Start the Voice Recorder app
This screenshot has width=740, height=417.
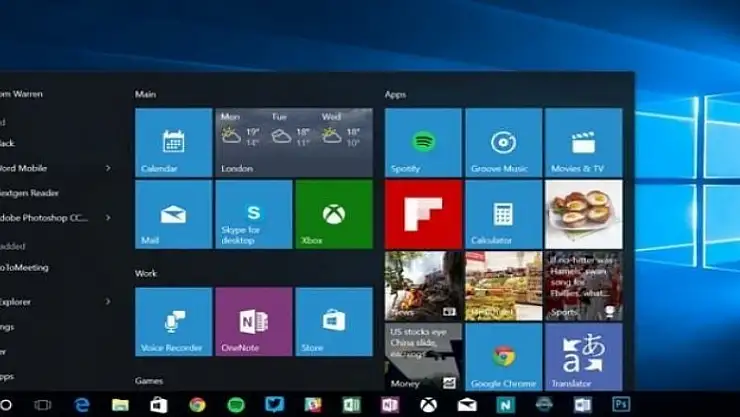[x=173, y=321]
